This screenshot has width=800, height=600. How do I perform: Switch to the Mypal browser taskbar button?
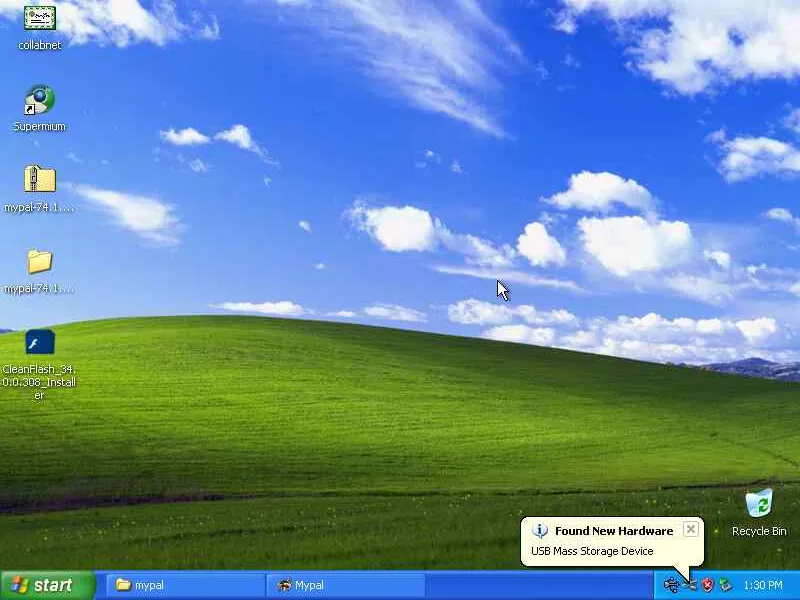[x=346, y=585]
